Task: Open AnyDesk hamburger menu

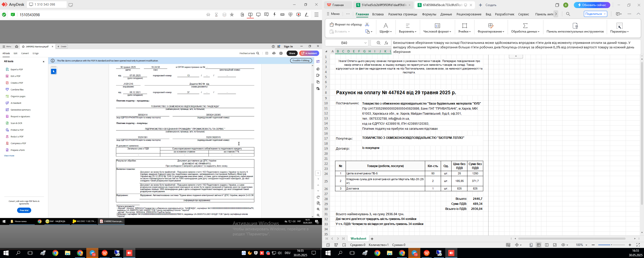Action: pos(316,15)
